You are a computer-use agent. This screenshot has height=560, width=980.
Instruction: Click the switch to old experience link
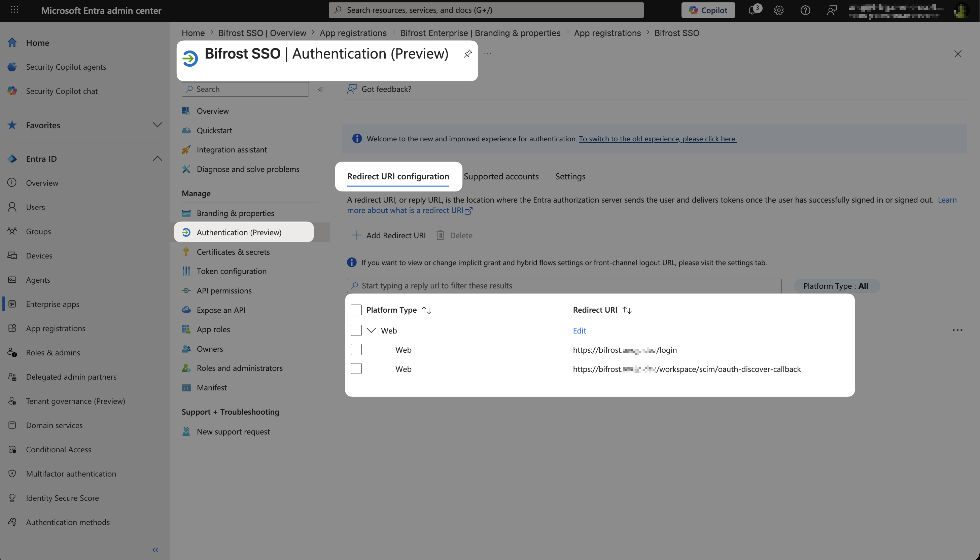[x=658, y=139]
